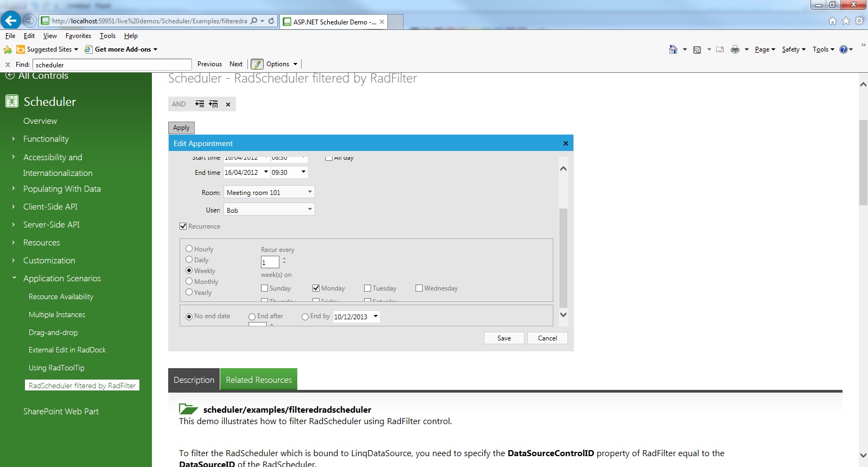Open the Drag-and-drop sidebar link
868x467 pixels.
pyautogui.click(x=53, y=332)
